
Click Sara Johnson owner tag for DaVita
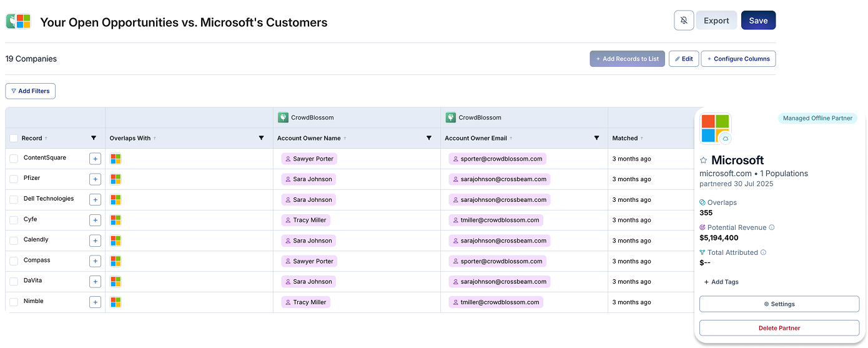[x=308, y=282]
